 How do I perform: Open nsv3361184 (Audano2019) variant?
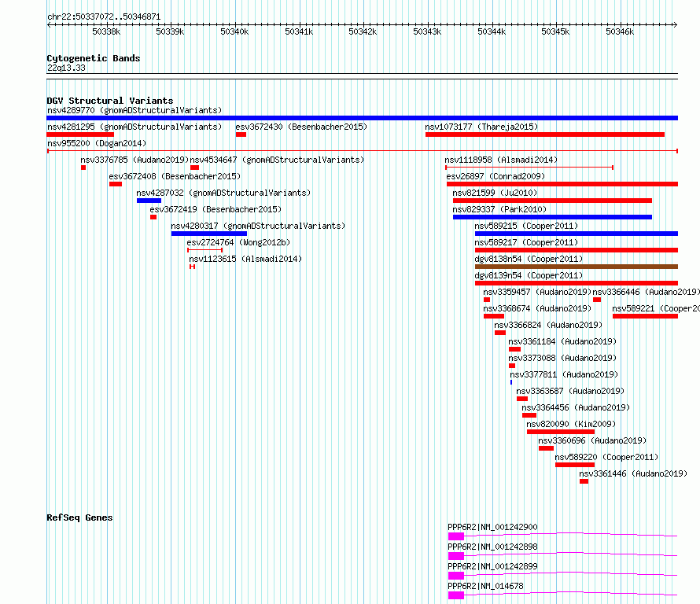tap(562, 341)
